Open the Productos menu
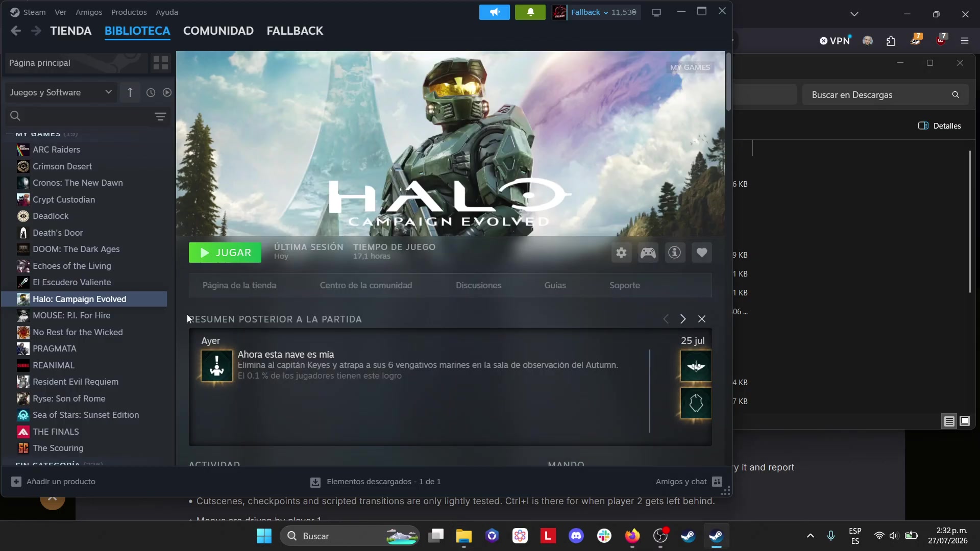 [129, 12]
